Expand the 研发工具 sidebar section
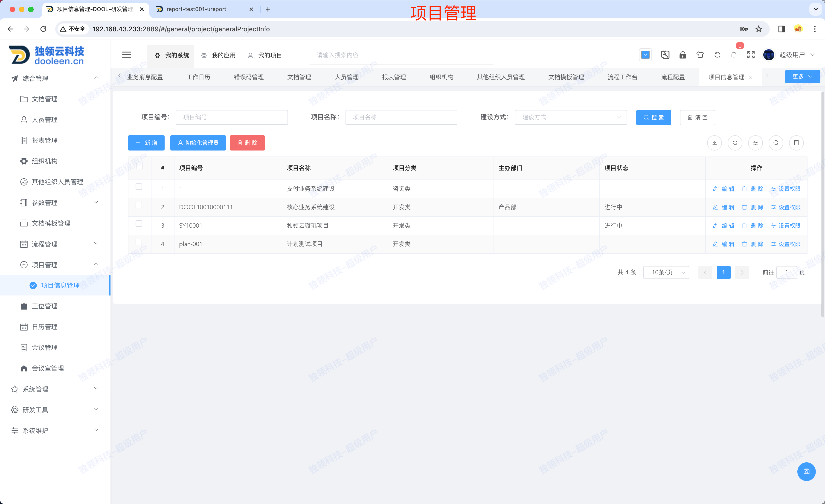Image resolution: width=825 pixels, height=504 pixels. [55, 410]
